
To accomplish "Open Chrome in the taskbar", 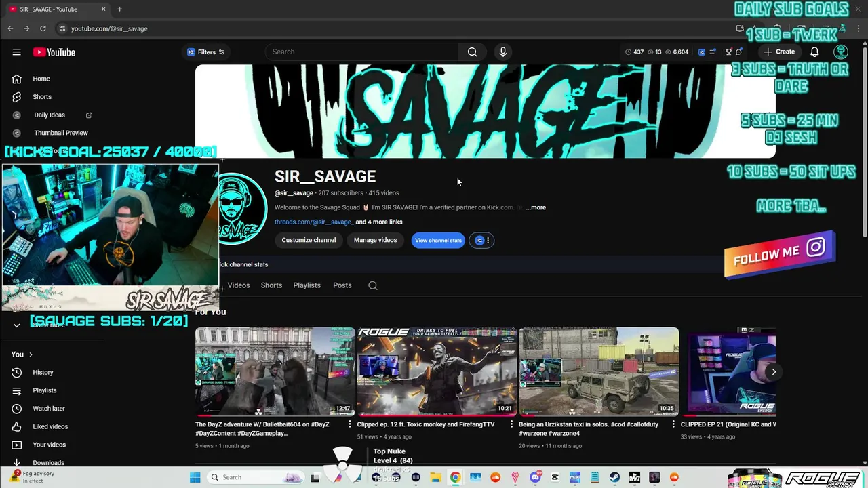I will 455,477.
